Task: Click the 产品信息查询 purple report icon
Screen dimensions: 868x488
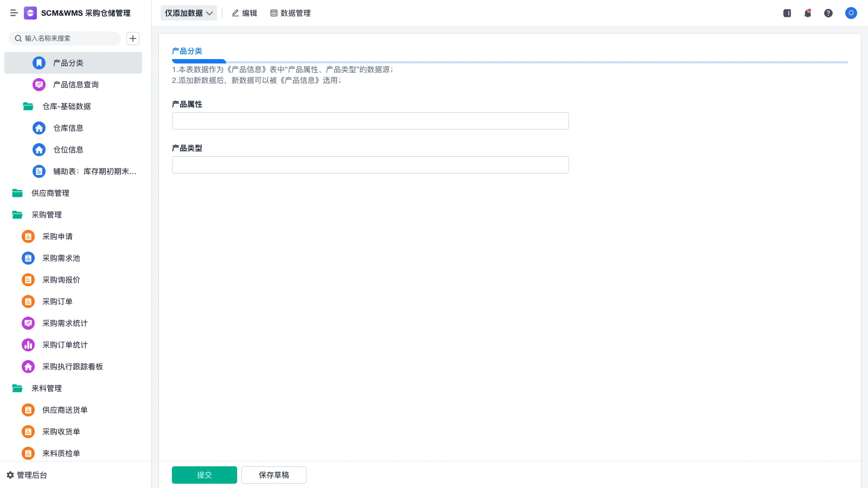Action: coord(39,85)
